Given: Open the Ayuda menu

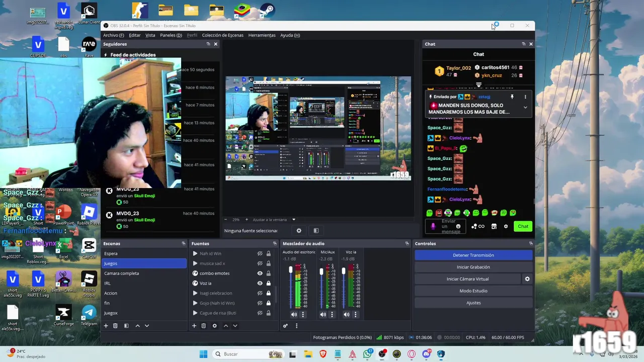Looking at the screenshot, I should 290,35.
